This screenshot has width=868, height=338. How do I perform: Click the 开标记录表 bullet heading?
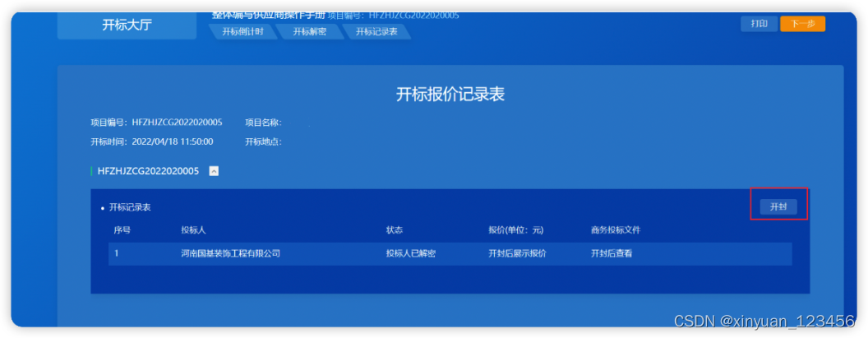pos(130,207)
